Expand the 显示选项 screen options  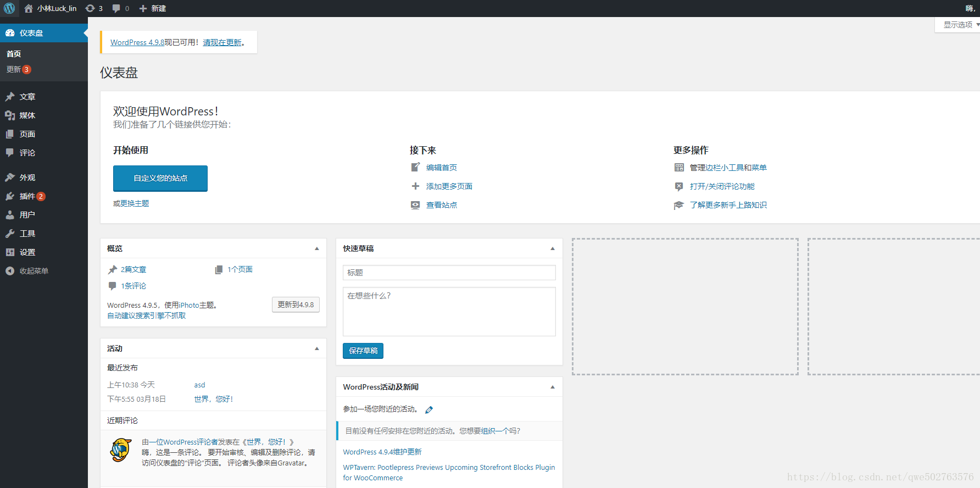click(958, 25)
